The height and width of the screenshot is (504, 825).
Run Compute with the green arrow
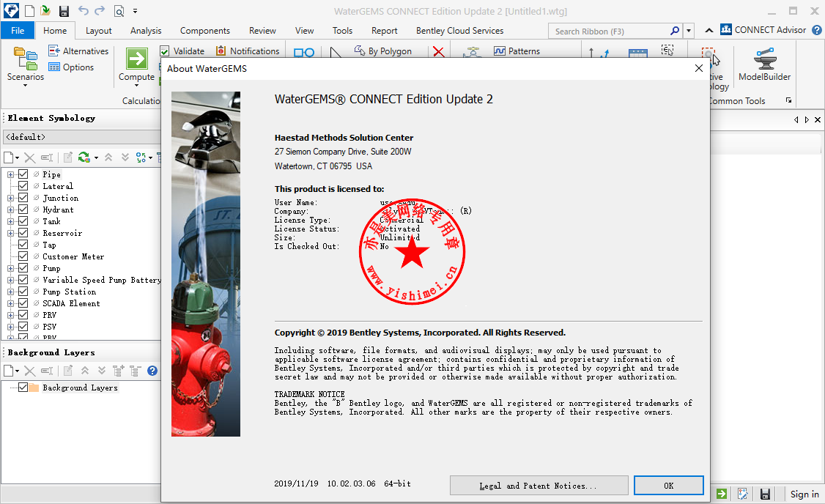click(x=137, y=64)
